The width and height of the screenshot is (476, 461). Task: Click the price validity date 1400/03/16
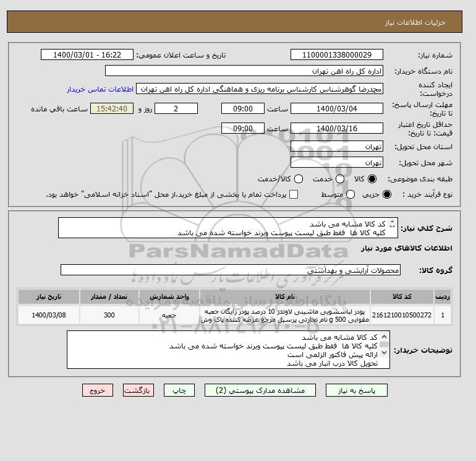pyautogui.click(x=337, y=128)
